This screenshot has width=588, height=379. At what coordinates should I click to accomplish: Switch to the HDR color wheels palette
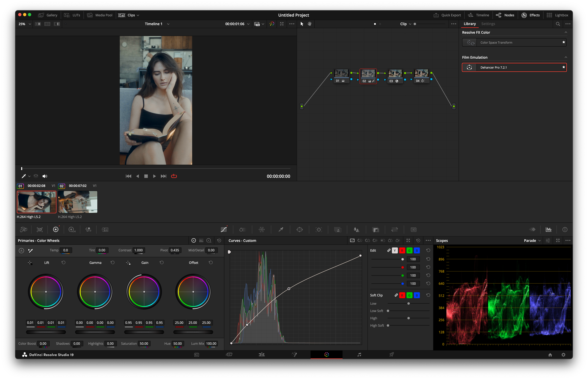pyautogui.click(x=72, y=229)
